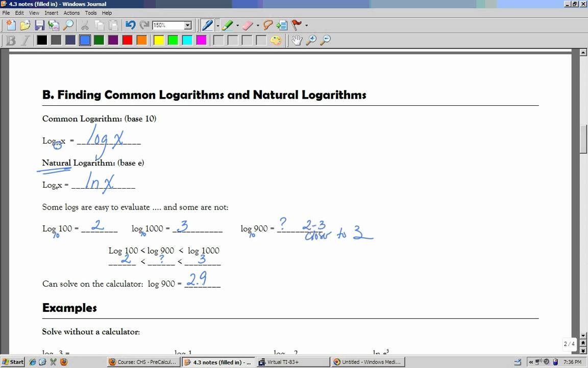This screenshot has height=368, width=588.
Task: Open the Tools menu
Action: point(91,13)
